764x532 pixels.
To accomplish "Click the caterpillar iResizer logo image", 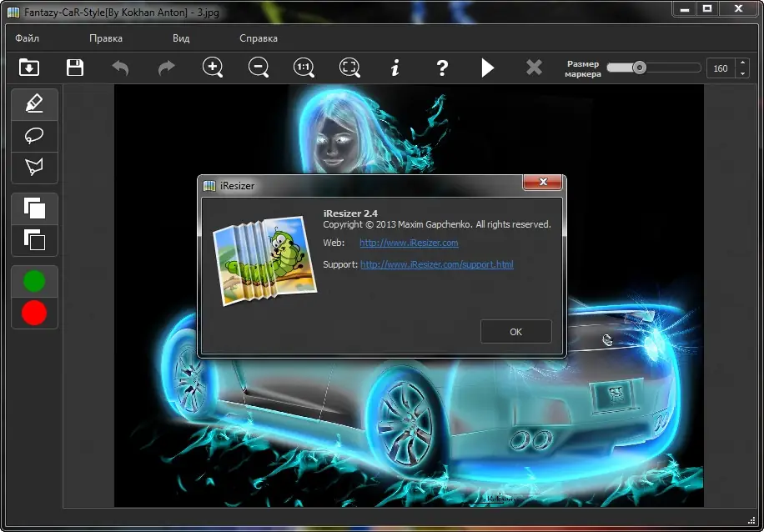I will (265, 260).
